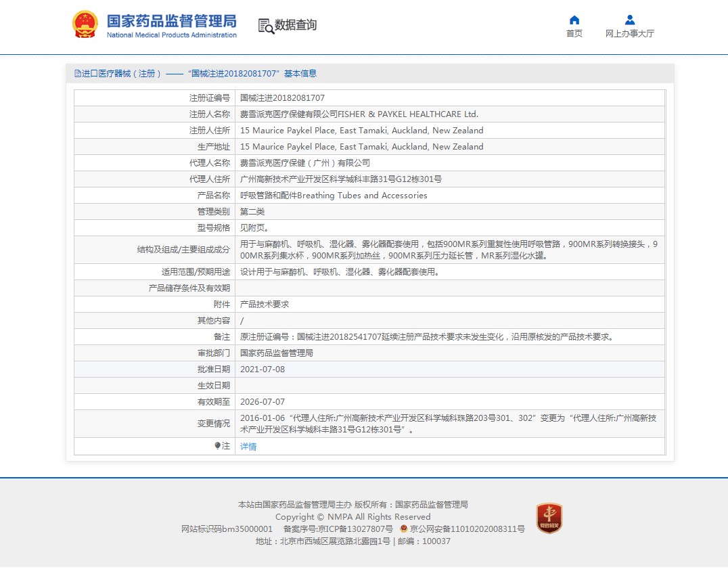This screenshot has height=582, width=728.
Task: Click the national emblem logo icon
Action: pos(85,24)
